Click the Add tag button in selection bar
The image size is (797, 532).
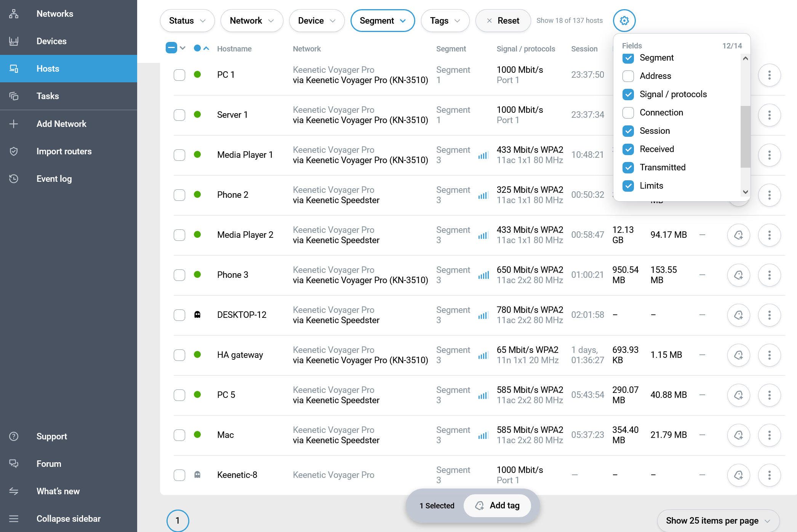497,506
